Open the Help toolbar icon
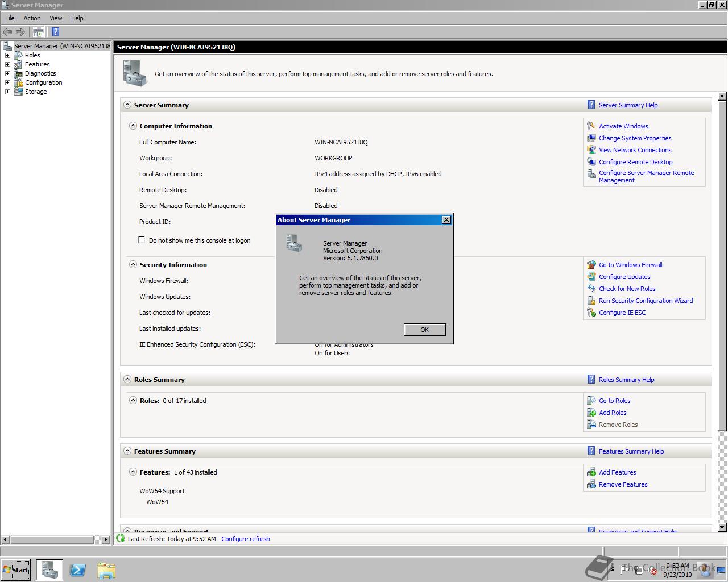The width and height of the screenshot is (728, 582). 55,32
